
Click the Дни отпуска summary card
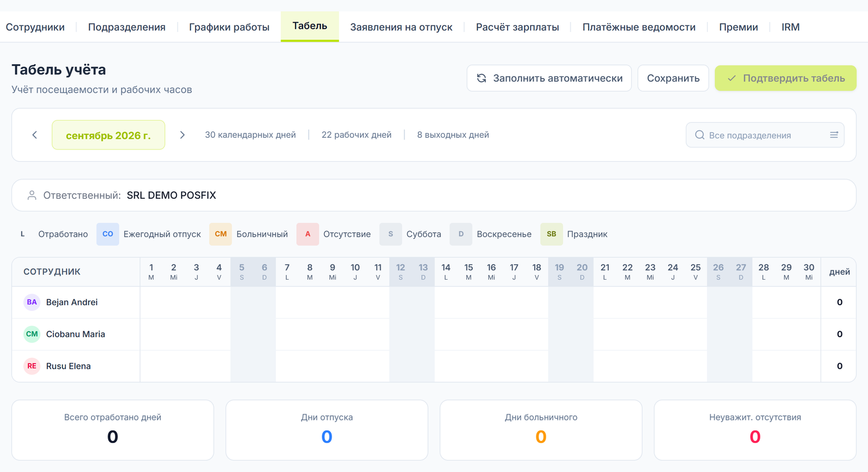(x=327, y=430)
